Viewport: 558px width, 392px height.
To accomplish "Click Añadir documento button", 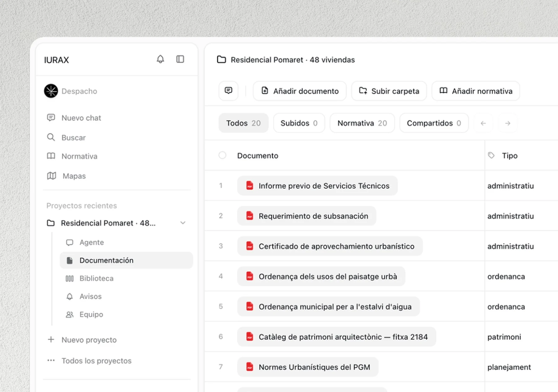I will pyautogui.click(x=299, y=91).
